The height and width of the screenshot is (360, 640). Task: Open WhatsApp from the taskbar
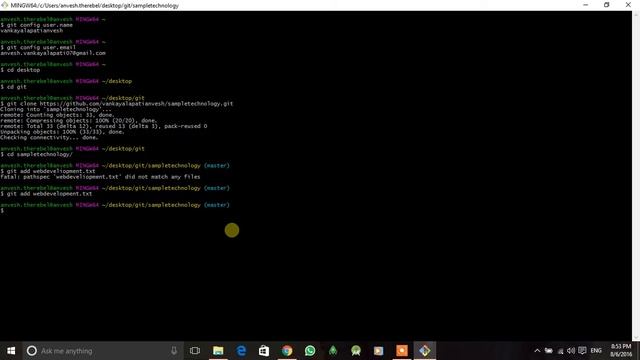(310, 351)
